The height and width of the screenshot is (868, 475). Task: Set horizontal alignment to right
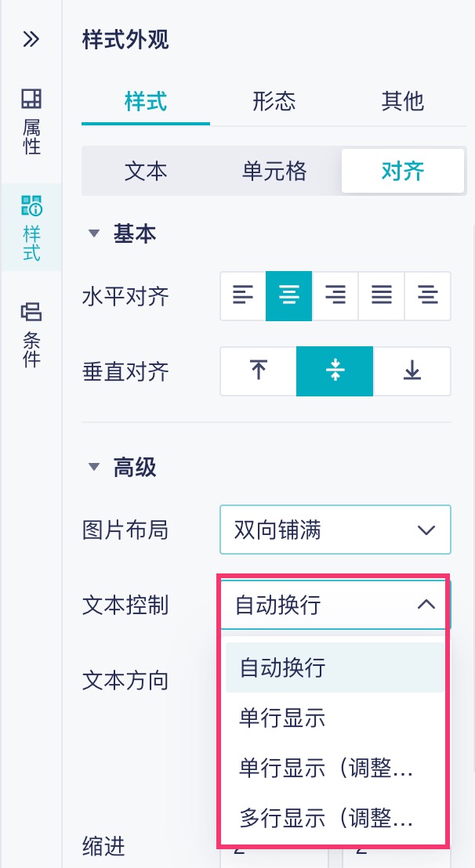coord(335,296)
